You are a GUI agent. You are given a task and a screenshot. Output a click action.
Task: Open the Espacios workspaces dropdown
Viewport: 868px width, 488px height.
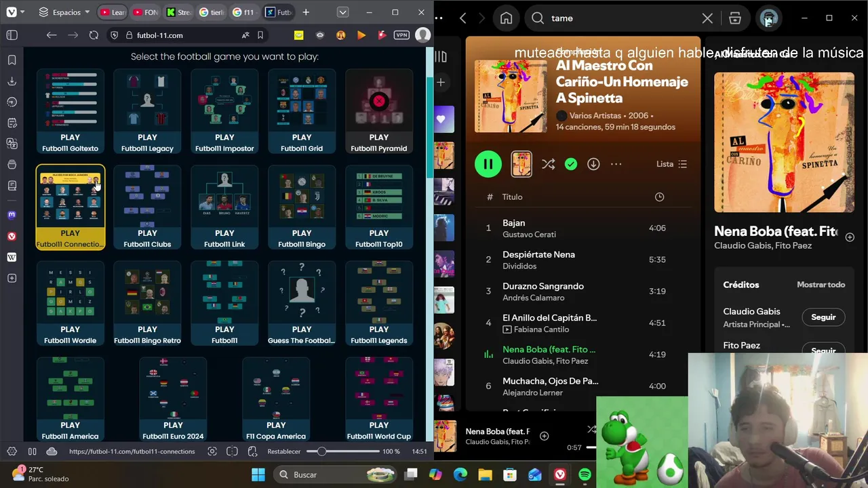tap(64, 12)
